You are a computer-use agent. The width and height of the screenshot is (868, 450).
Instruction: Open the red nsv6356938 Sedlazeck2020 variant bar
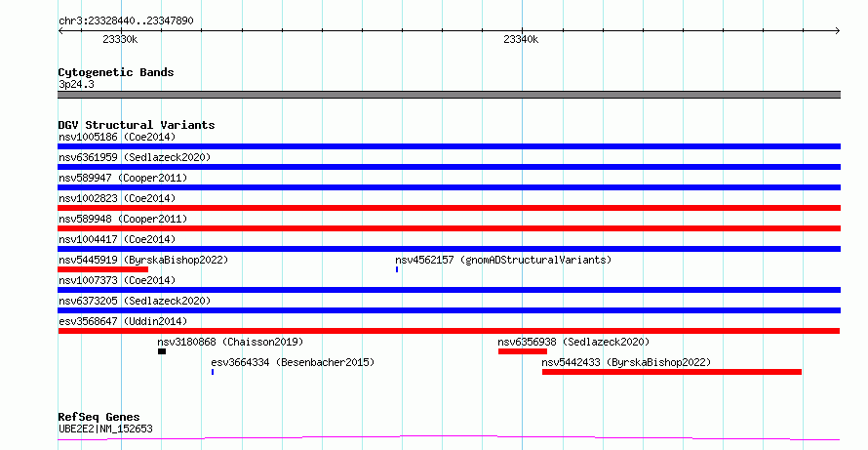(523, 351)
